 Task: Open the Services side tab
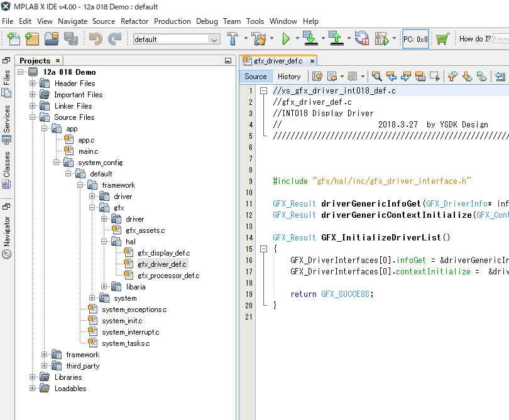click(x=6, y=124)
